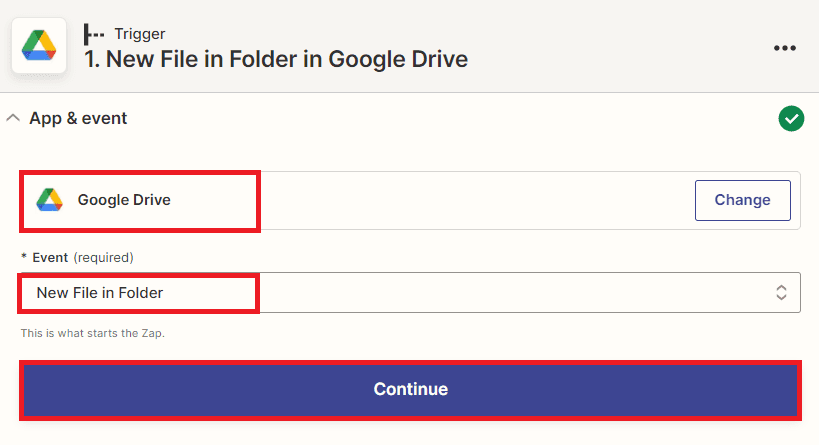The image size is (819, 445).
Task: Open the Event dropdown field's empty middle area
Action: (500, 293)
